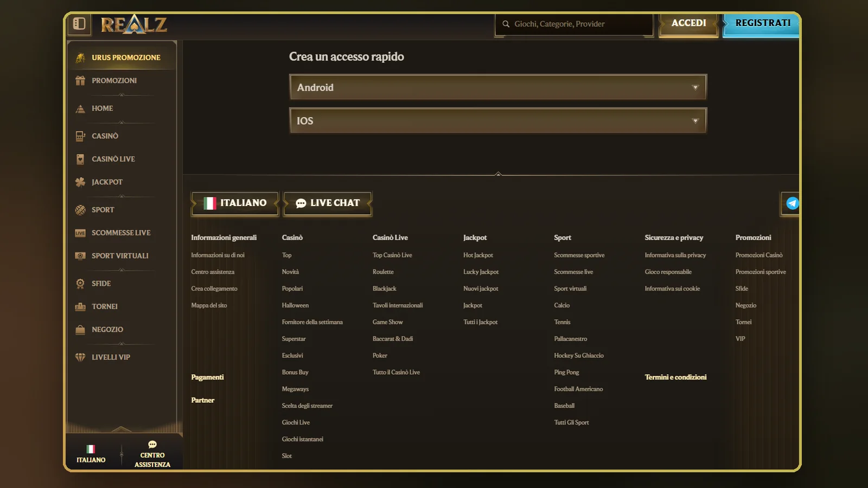This screenshot has width=868, height=488.
Task: Focus the Giochi, Categorie, Provider search field
Action: [x=574, y=24]
